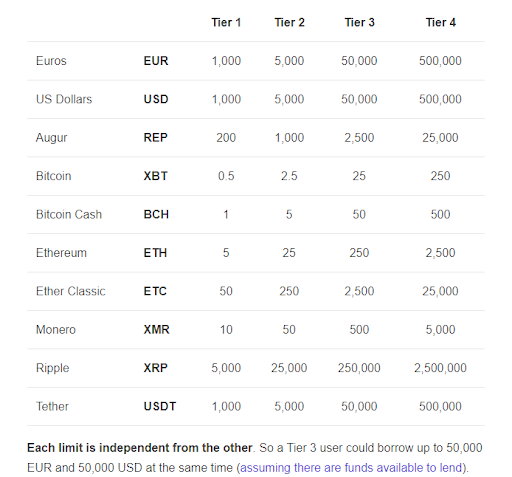
Task: Click the Augur row label
Action: pos(51,138)
